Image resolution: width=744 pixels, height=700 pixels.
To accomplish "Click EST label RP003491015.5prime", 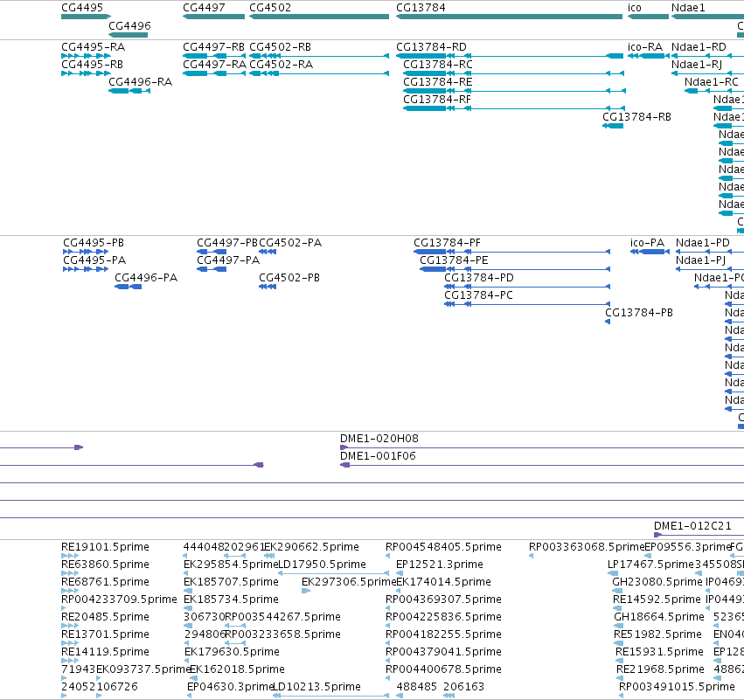I will (x=677, y=686).
